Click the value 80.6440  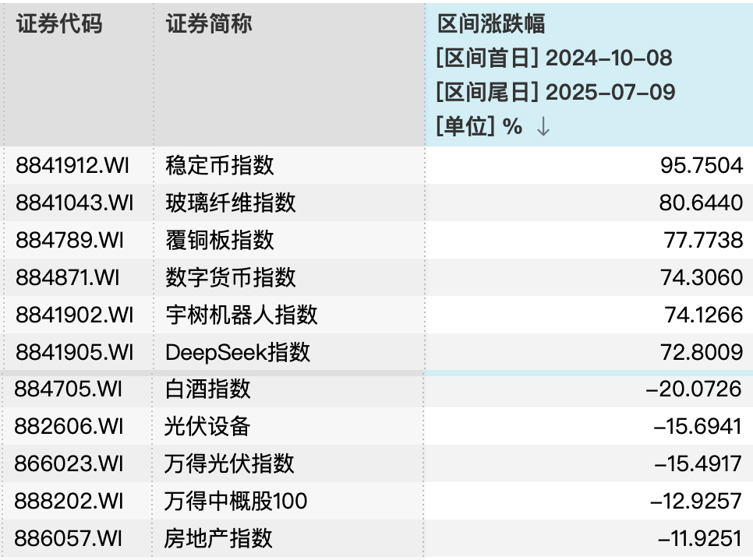[x=701, y=203]
